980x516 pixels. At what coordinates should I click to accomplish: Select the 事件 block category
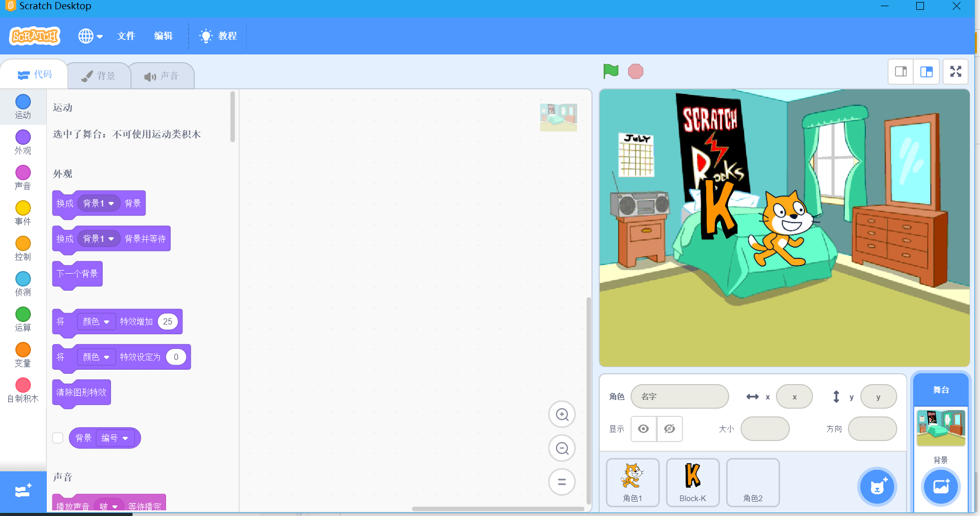click(23, 213)
